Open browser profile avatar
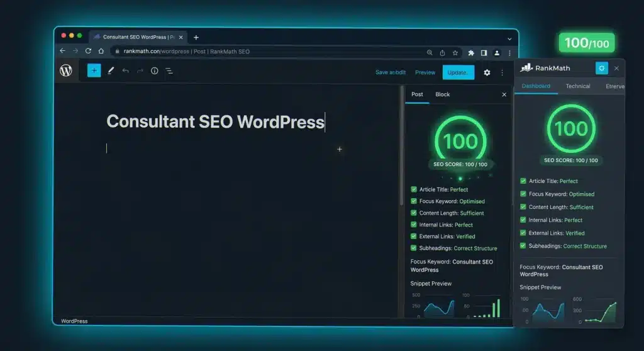 coord(497,53)
